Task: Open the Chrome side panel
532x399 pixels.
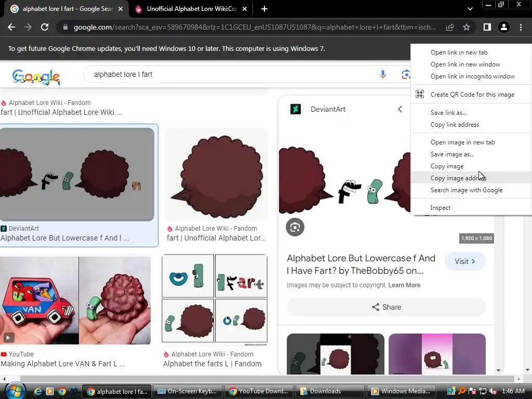Action: coord(487,27)
